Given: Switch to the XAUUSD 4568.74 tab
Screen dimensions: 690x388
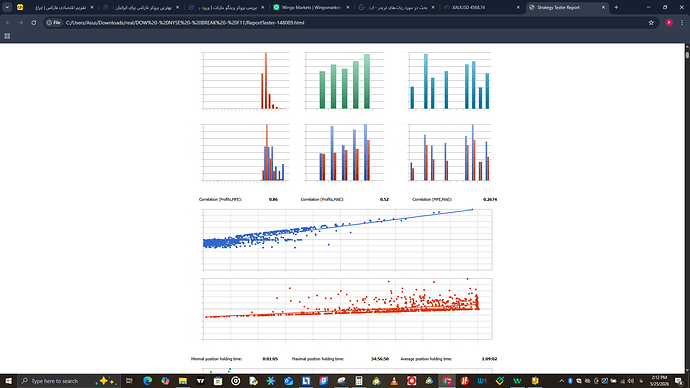Looking at the screenshot, I should (x=481, y=7).
